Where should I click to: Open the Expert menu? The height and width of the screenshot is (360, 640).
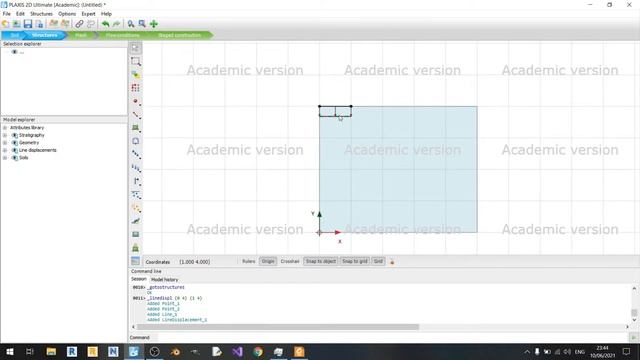point(88,14)
